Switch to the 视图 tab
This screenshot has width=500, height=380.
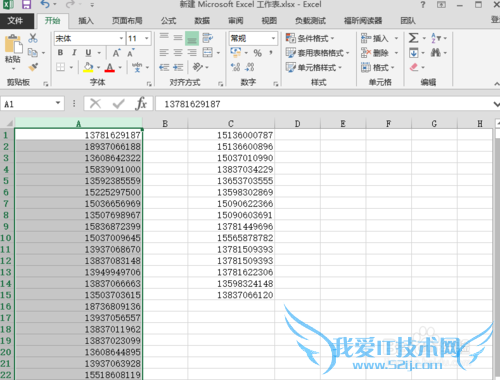269,21
